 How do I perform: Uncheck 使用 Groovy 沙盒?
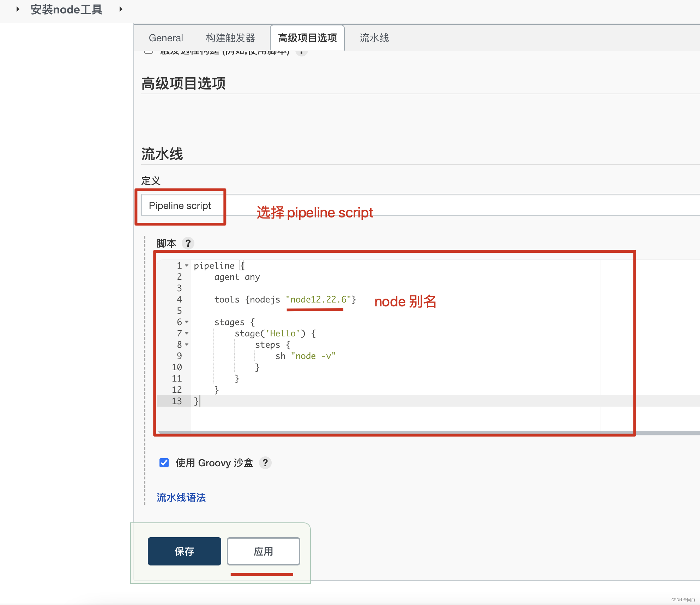164,463
